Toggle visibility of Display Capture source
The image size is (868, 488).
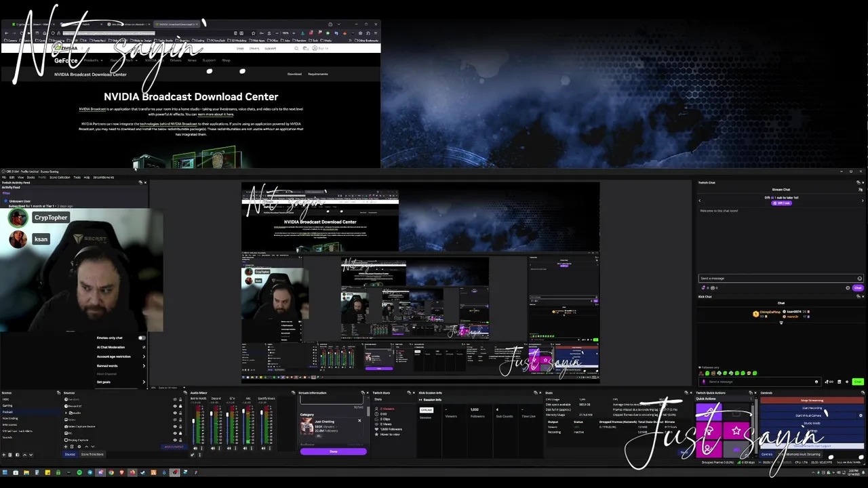click(x=175, y=440)
